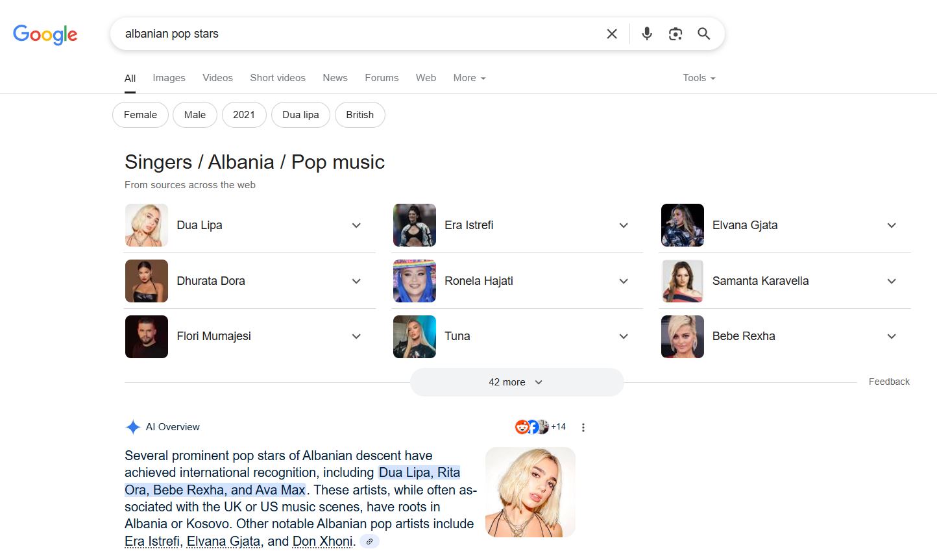Expand the Ronela Hajati entry chevron
The height and width of the screenshot is (560, 937).
tap(624, 282)
